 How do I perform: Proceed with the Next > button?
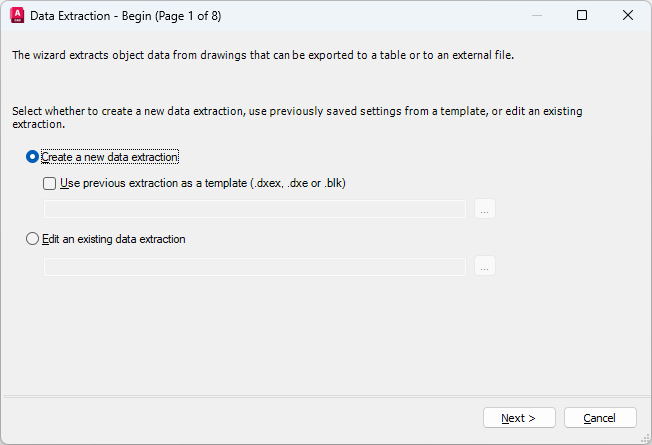point(519,418)
